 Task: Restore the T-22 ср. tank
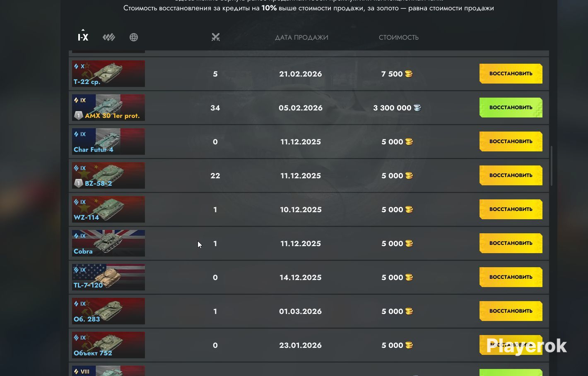click(x=511, y=74)
